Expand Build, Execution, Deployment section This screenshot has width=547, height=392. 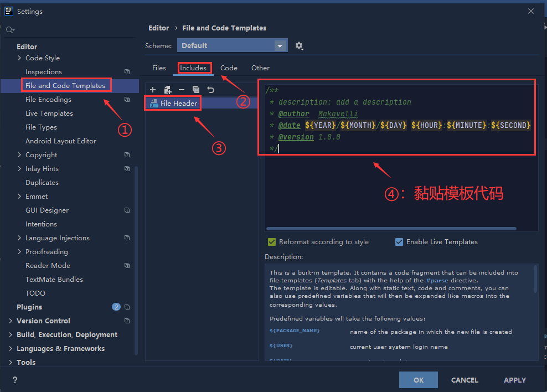click(11, 335)
